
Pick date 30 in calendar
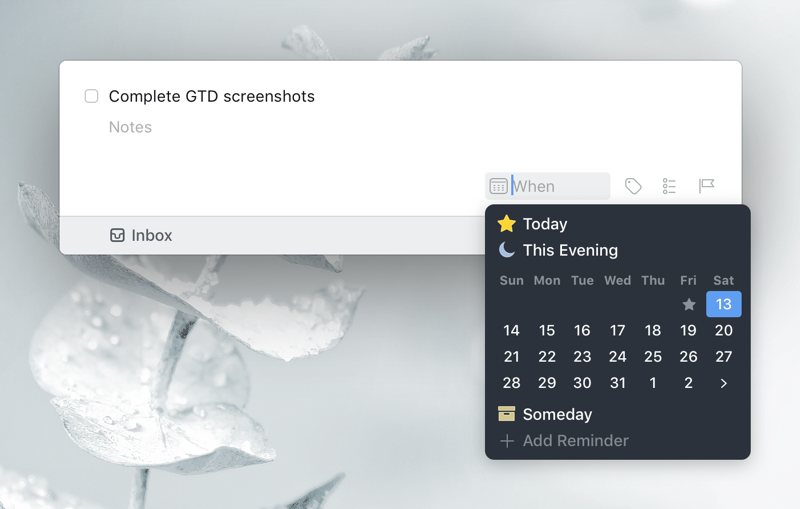(x=582, y=383)
